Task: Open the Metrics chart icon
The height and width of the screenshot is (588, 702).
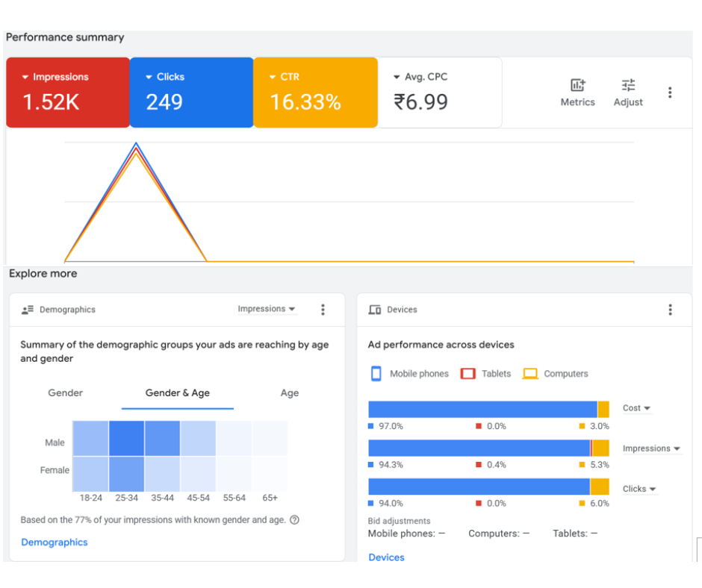Action: [x=577, y=85]
